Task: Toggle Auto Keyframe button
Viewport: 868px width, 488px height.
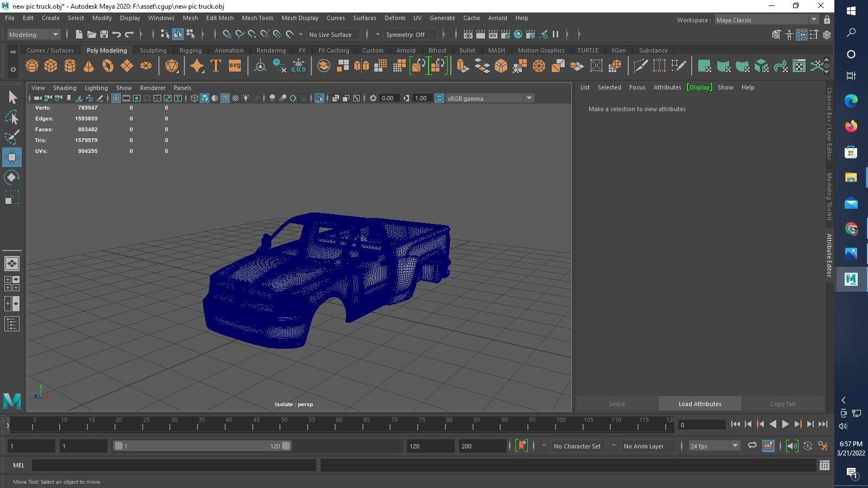Action: click(x=808, y=446)
